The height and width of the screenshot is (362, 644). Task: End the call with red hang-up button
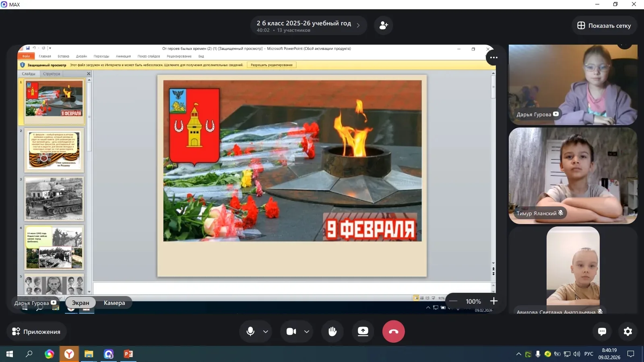click(x=393, y=331)
